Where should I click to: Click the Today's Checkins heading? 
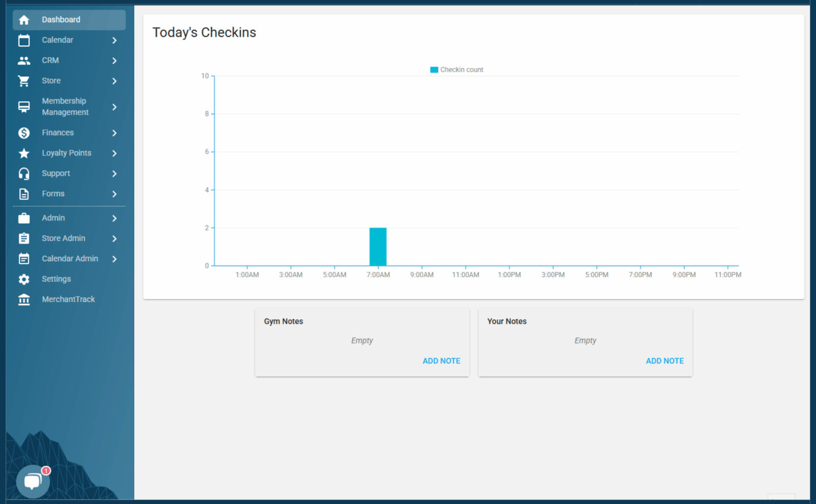tap(204, 33)
